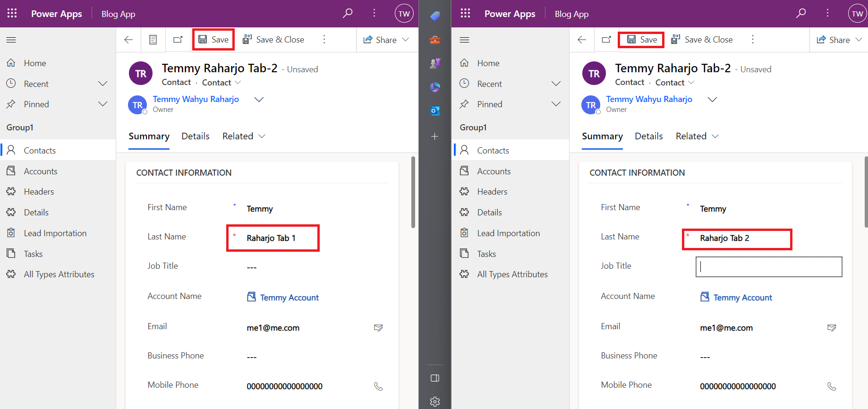Click Save & Close in right window
868x409 pixels.
[702, 40]
